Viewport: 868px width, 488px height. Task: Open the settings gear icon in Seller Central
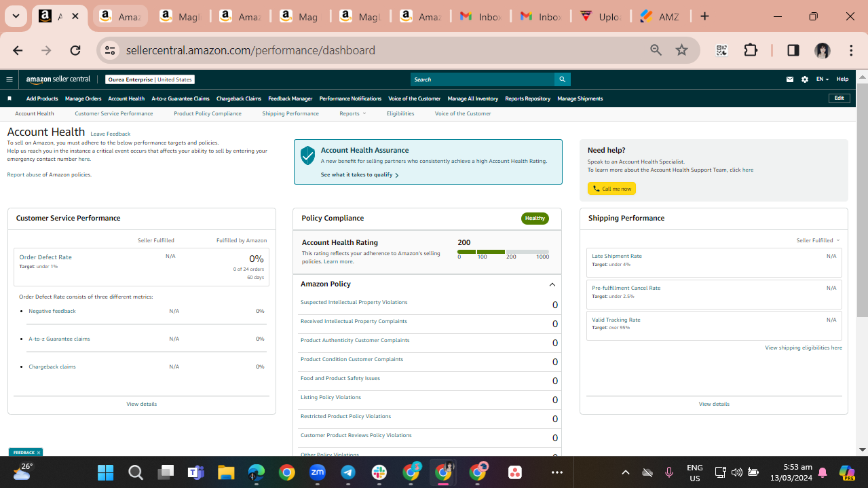[805, 79]
